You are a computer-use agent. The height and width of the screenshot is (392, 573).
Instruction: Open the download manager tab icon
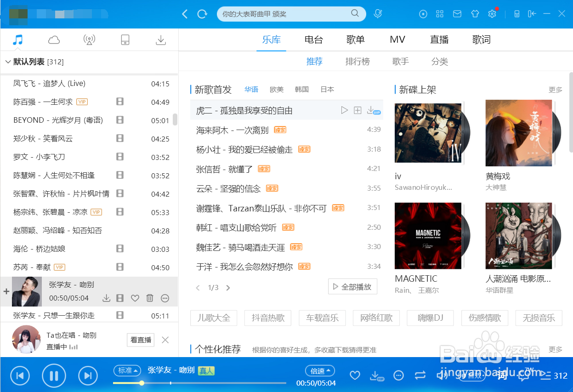click(160, 40)
